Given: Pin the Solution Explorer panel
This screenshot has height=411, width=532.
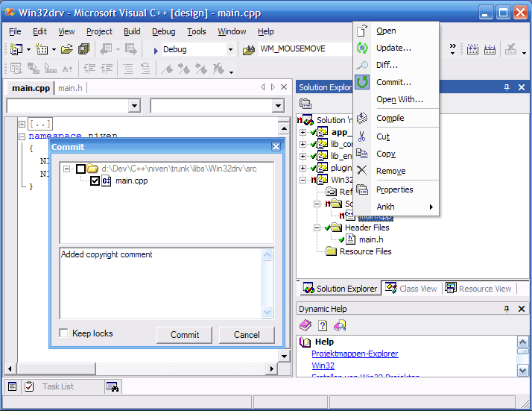Looking at the screenshot, I should [x=507, y=87].
